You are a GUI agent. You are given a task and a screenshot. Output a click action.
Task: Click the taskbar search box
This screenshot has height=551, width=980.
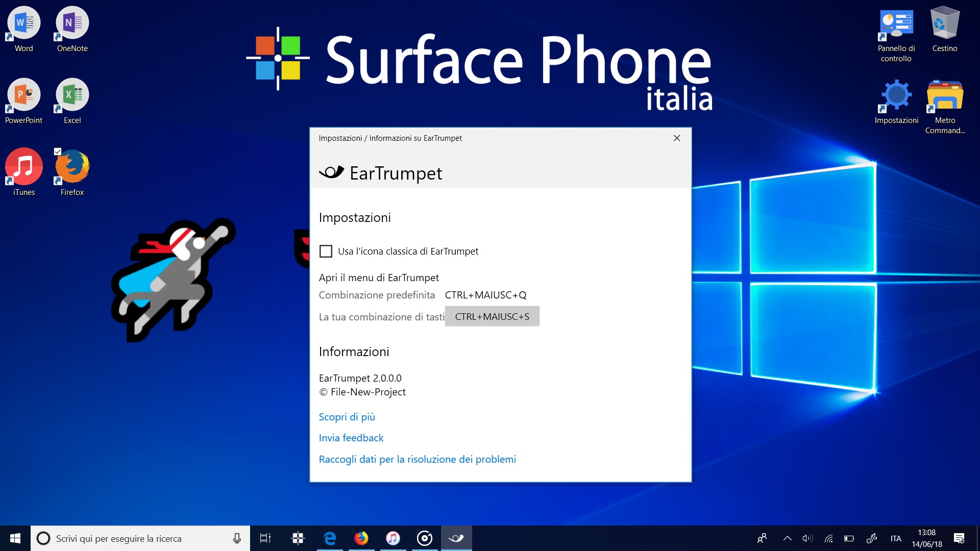(x=140, y=538)
